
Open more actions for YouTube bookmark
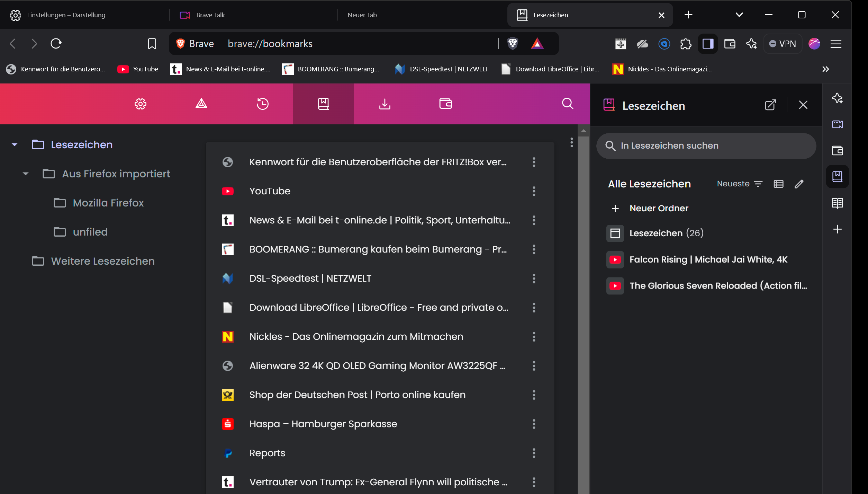[x=534, y=191]
